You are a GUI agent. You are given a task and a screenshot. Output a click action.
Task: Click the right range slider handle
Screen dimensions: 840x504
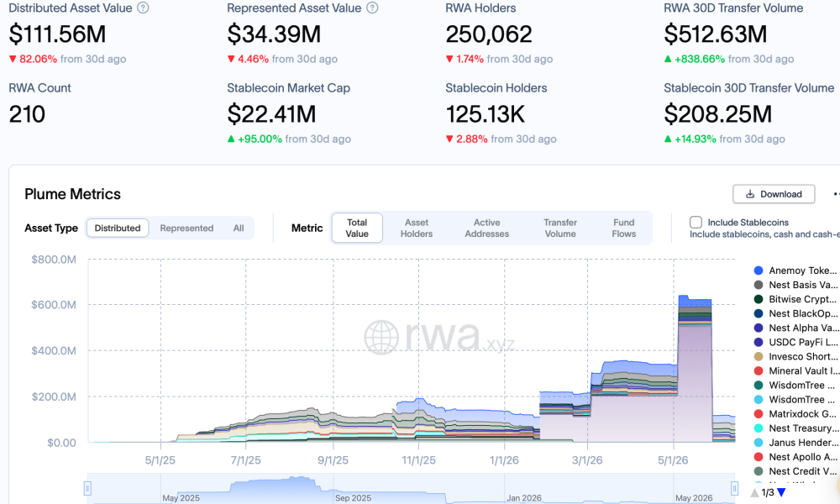(x=734, y=488)
